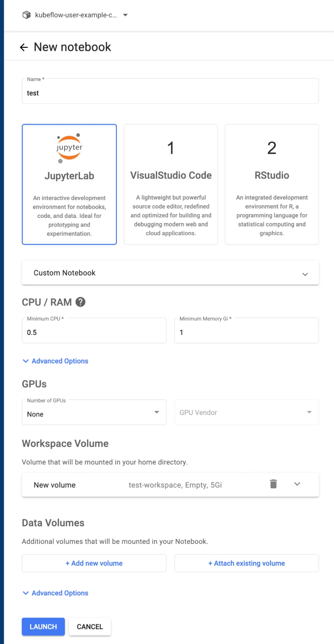Click the VisualStudio Code description paragraph
Viewport: 334px width, 644px height.
tap(171, 216)
